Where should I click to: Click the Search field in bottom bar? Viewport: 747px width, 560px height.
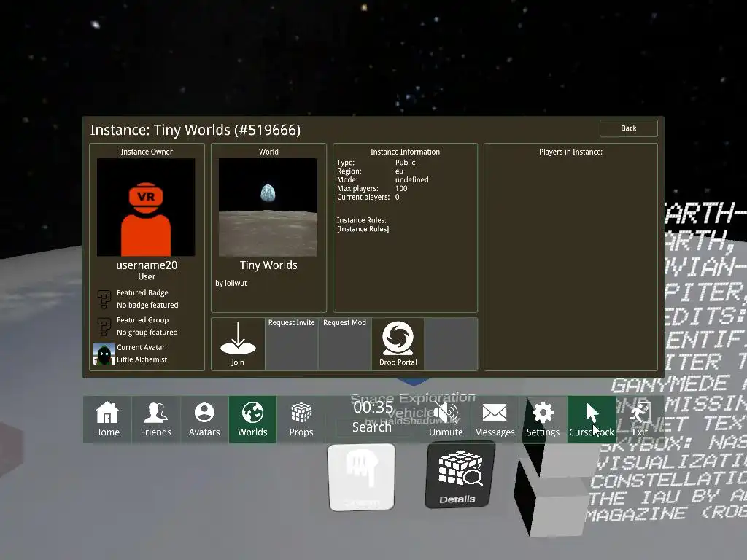point(372,427)
